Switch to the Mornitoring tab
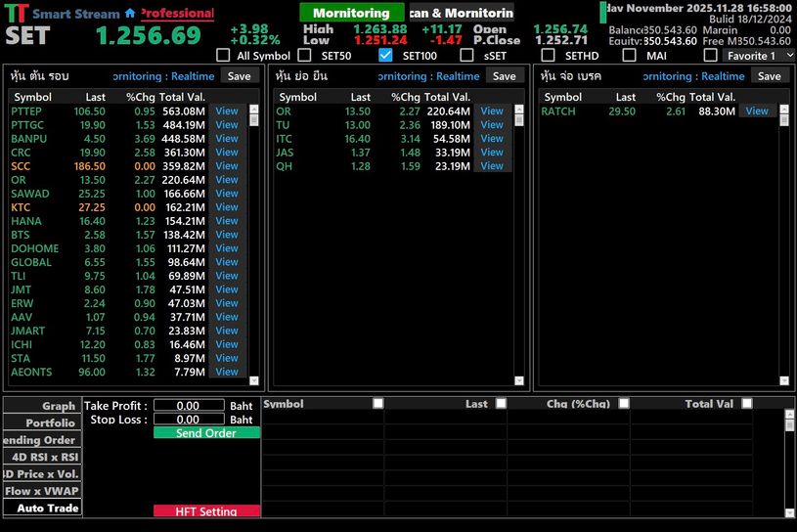The height and width of the screenshot is (532, 797). click(350, 13)
